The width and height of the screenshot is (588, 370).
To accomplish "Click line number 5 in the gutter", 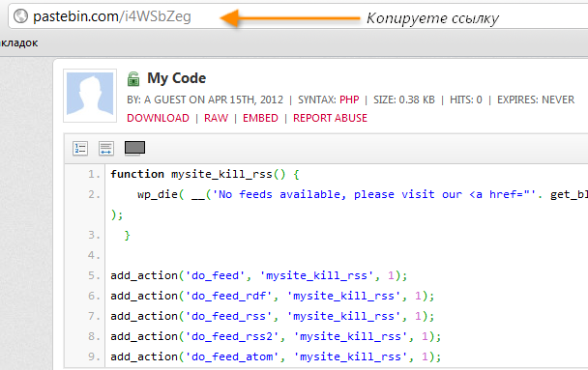I will point(94,275).
